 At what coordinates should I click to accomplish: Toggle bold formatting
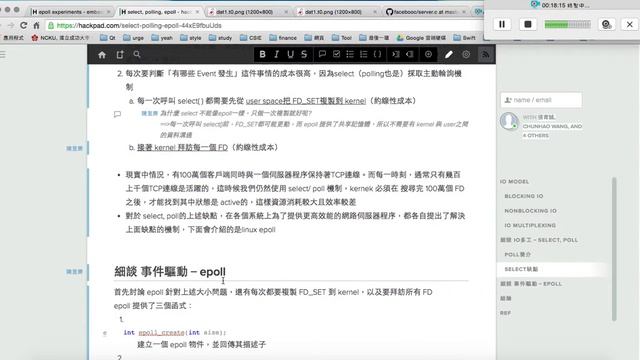pos(262,54)
